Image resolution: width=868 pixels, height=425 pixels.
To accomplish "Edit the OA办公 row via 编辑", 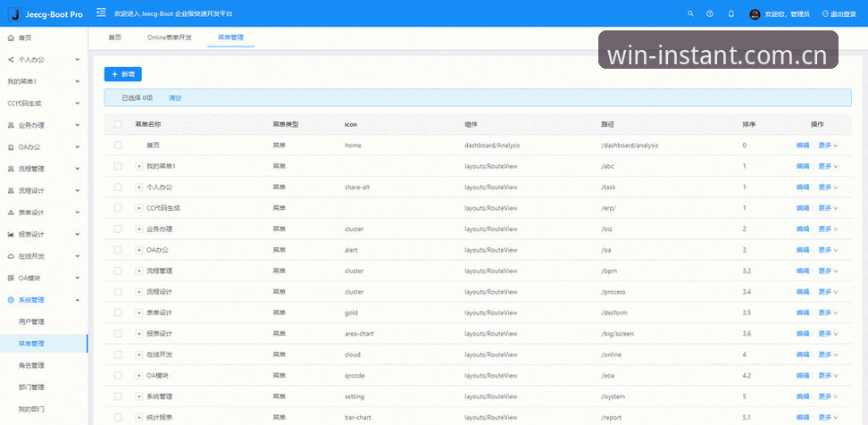I will coord(803,250).
